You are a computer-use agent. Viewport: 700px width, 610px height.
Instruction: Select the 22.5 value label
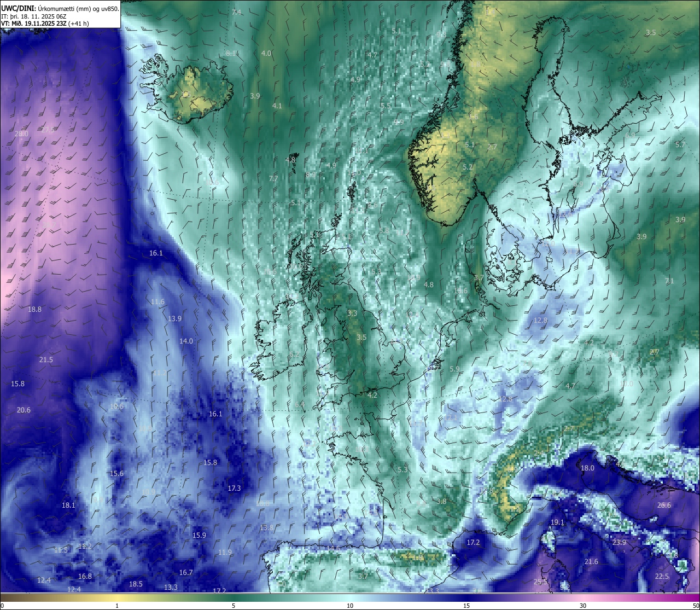tap(662, 576)
